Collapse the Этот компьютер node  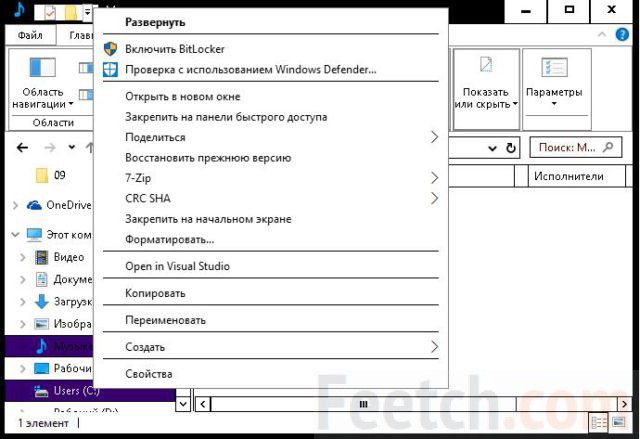coord(16,235)
